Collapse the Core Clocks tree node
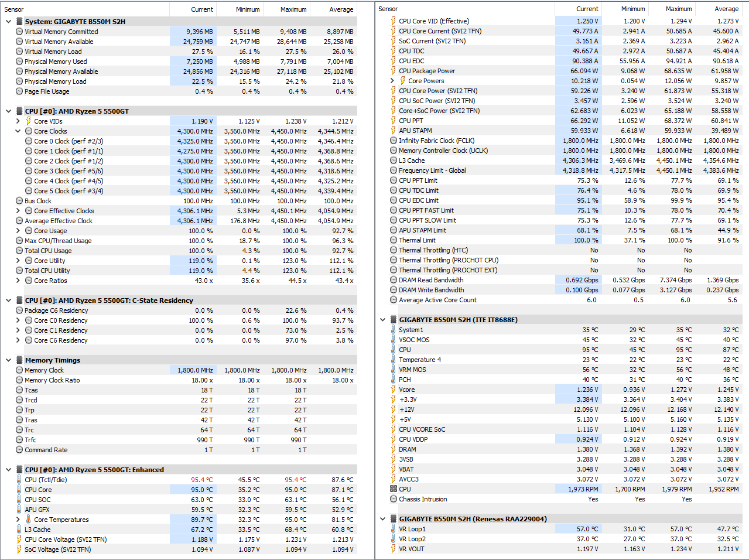This screenshot has height=560, width=749. click(18, 131)
